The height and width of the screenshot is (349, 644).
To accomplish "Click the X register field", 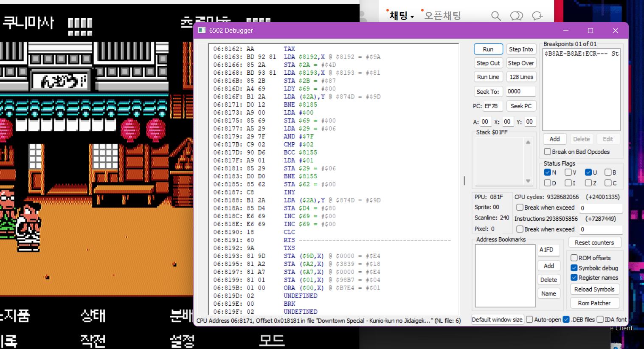I will point(508,121).
